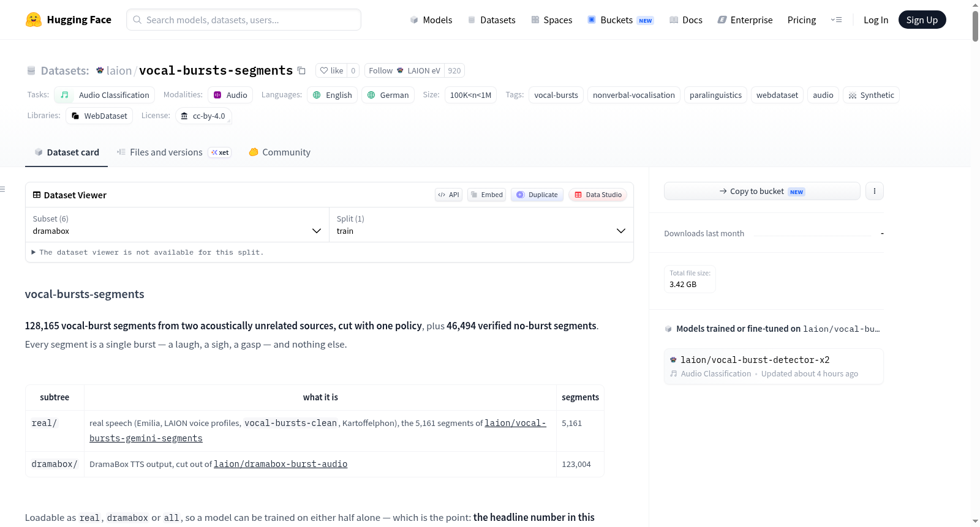
Task: Click the 3.42 GB total file size value
Action: [683, 284]
